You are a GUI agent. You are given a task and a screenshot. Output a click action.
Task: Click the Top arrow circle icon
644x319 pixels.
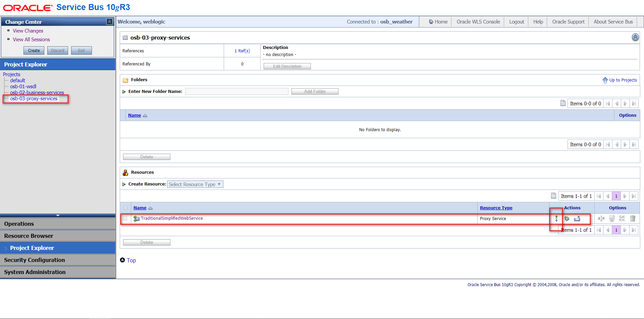[x=122, y=260]
